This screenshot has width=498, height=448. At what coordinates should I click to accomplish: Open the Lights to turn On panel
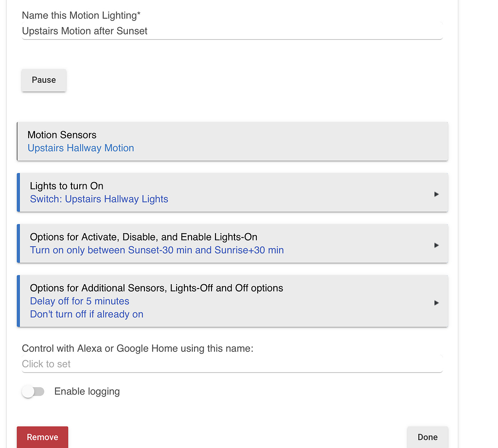pos(67,186)
